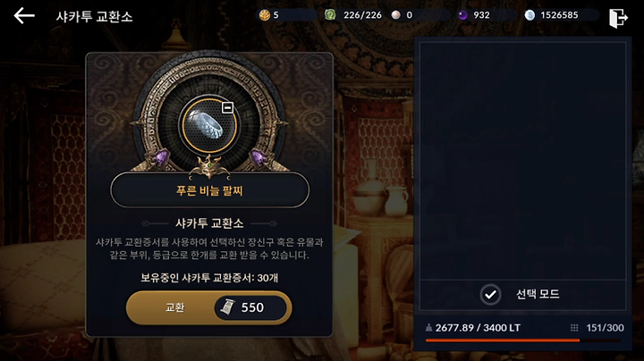Viewport: 644px width, 361px height.
Task: Click the 선택 모드 label text
Action: 538,294
